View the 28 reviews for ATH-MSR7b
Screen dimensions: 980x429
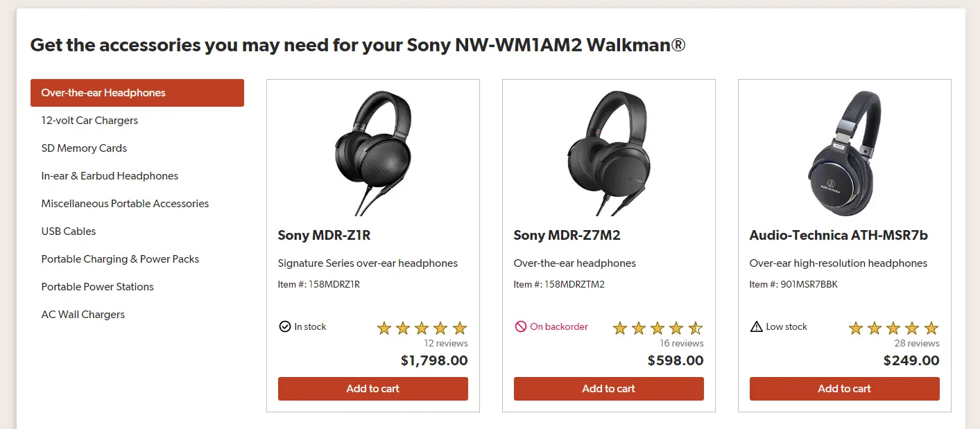917,344
